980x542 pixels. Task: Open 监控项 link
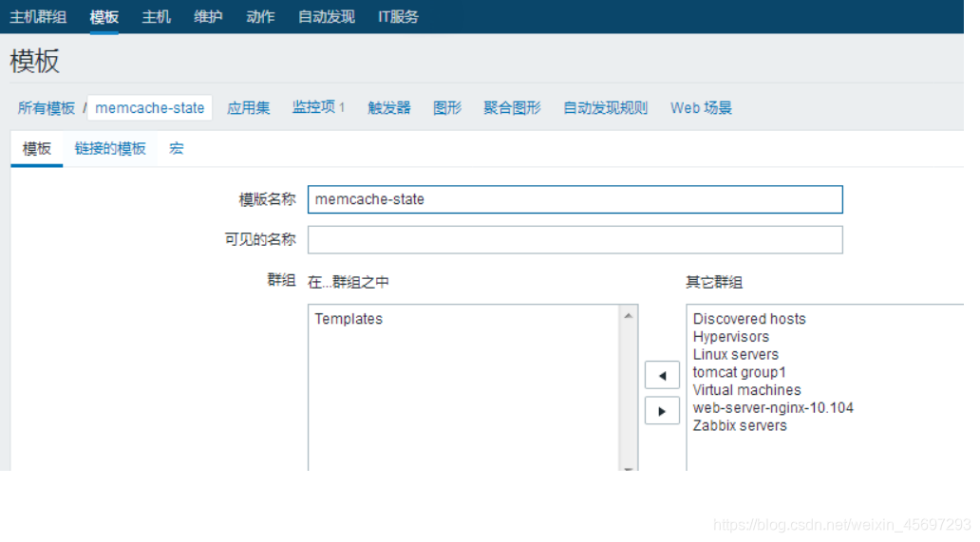click(x=313, y=107)
